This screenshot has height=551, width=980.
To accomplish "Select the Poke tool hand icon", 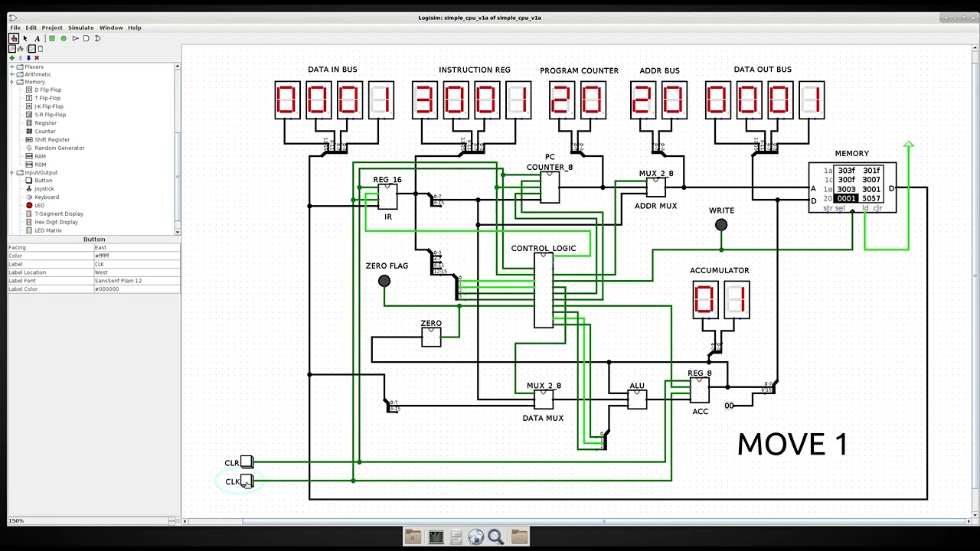I will click(x=14, y=38).
